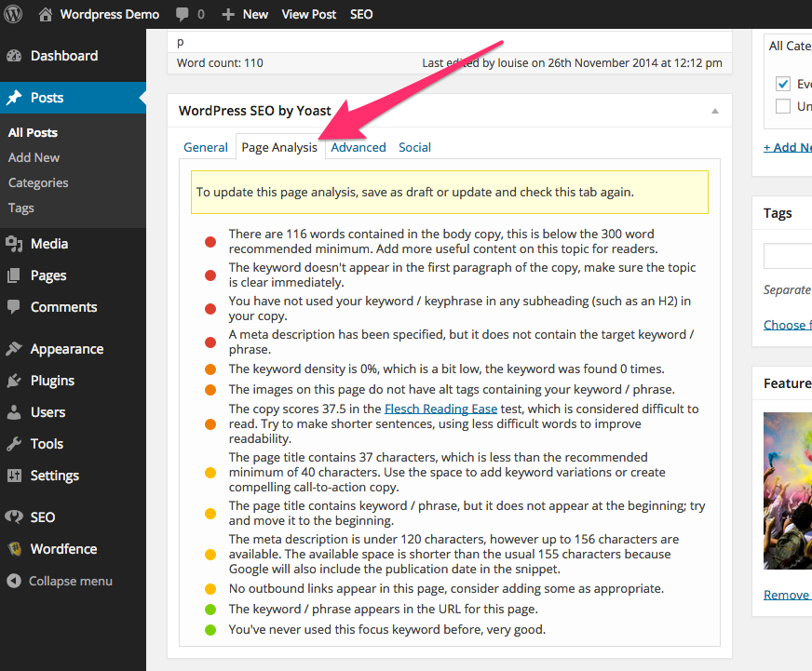Open the Flesch Reading Ease link
This screenshot has width=812, height=671.
point(440,409)
